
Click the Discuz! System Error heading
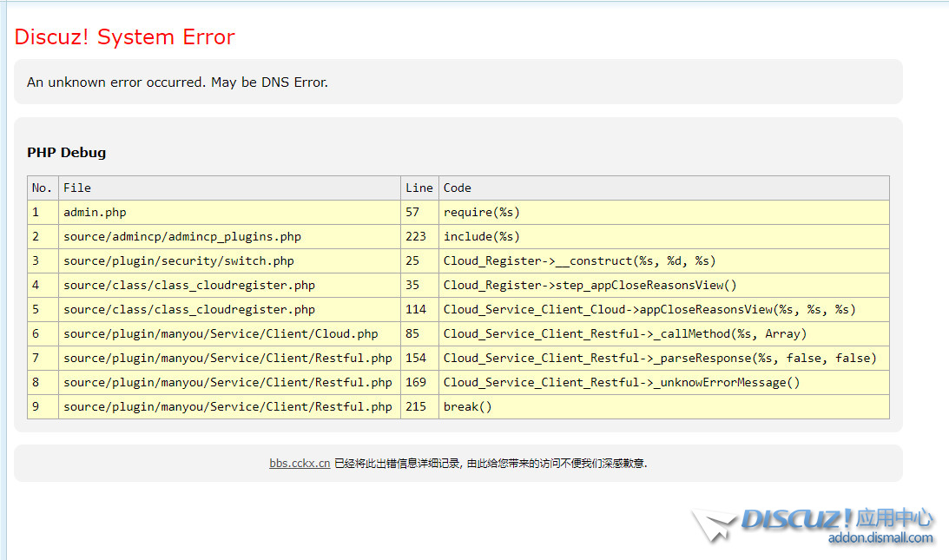[x=124, y=37]
